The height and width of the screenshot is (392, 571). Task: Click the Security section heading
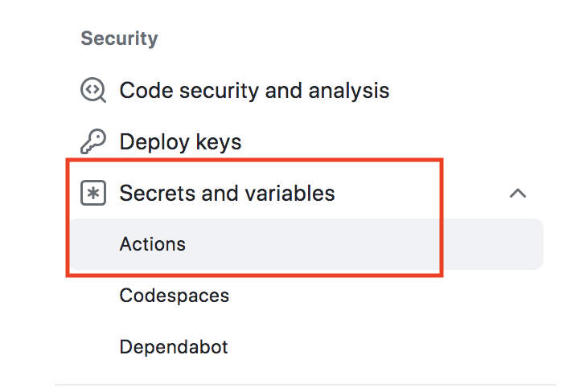coord(119,39)
